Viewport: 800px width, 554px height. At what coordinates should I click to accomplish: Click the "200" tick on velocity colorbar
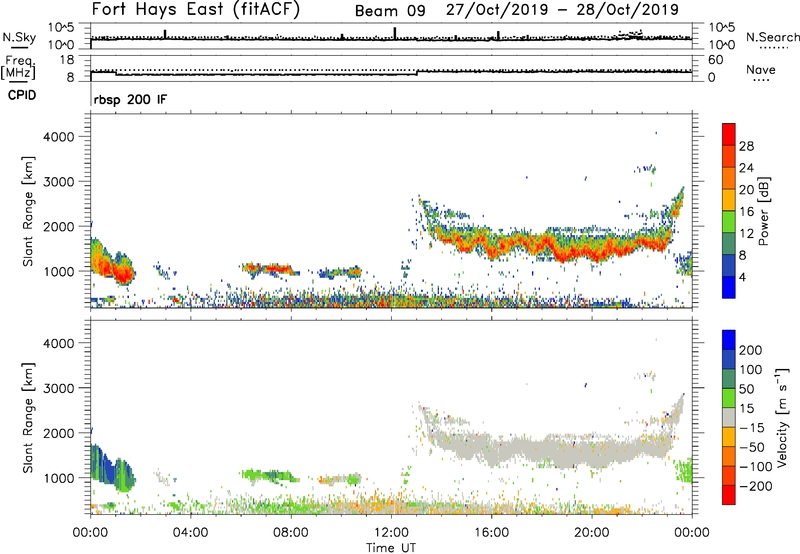pyautogui.click(x=751, y=350)
